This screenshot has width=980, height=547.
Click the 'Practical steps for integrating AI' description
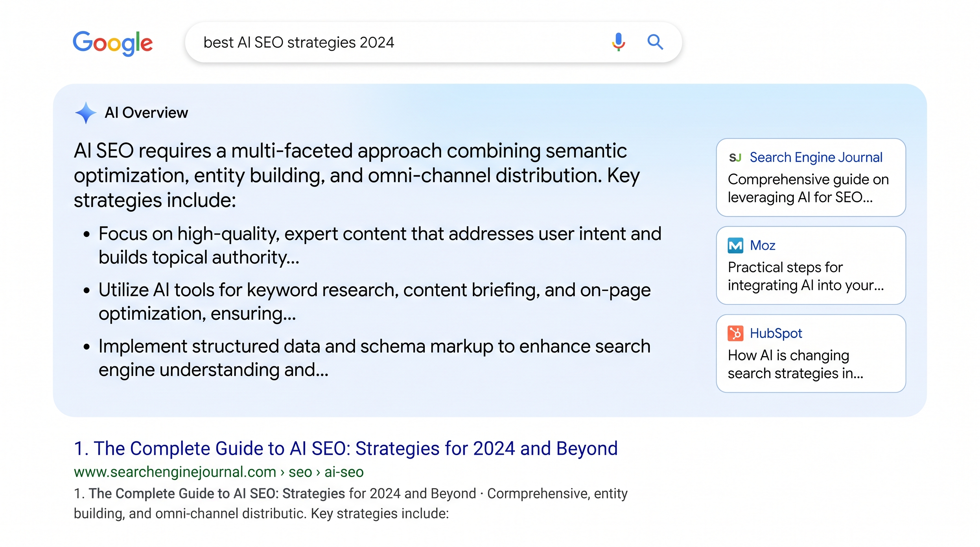806,276
